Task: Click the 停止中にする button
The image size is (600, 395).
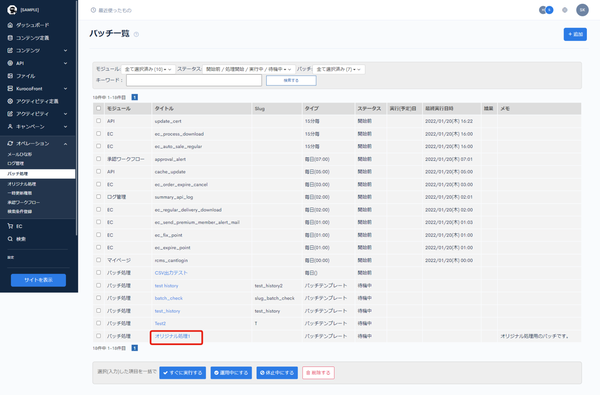Action: click(x=277, y=372)
